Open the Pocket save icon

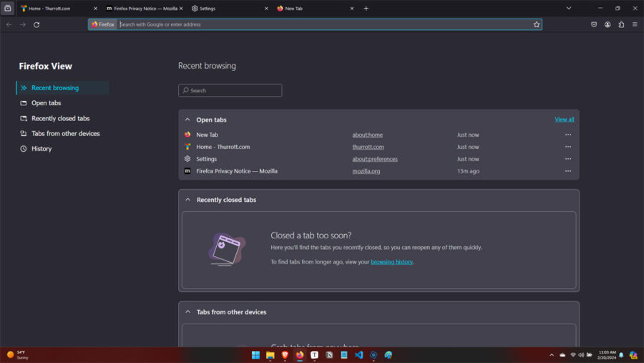[594, 24]
